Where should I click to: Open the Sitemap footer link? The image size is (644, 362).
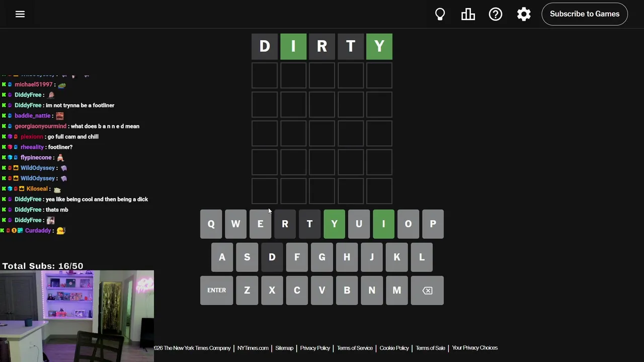click(284, 348)
